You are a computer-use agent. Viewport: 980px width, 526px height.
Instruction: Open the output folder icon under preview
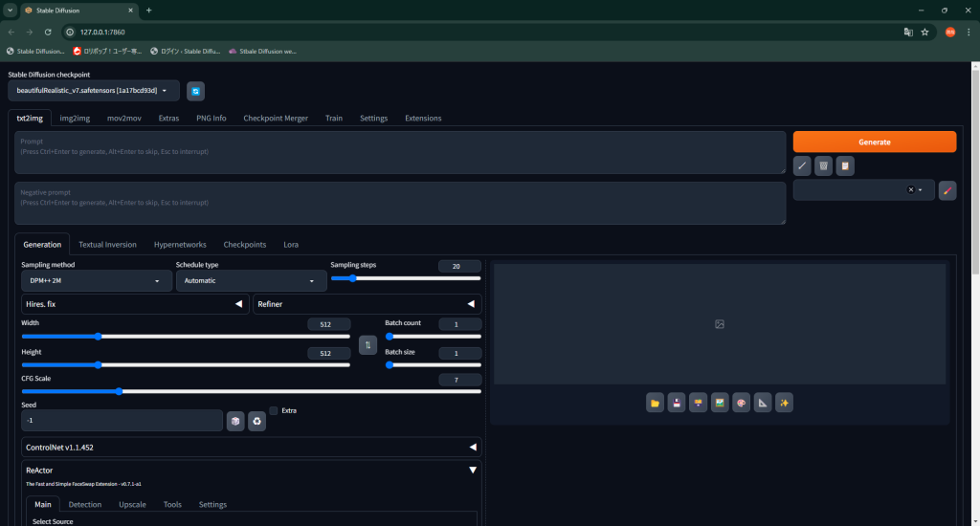655,403
